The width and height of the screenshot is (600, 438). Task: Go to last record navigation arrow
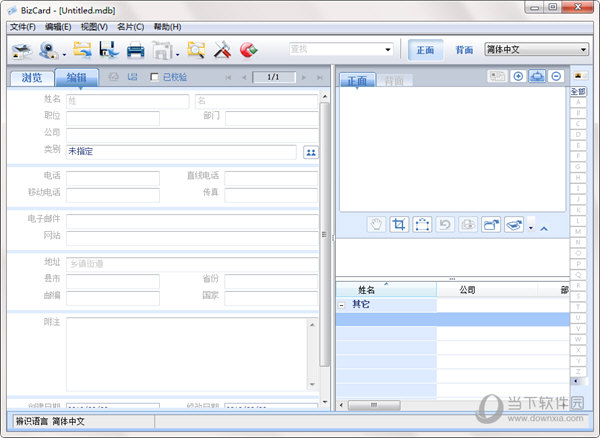click(x=320, y=78)
